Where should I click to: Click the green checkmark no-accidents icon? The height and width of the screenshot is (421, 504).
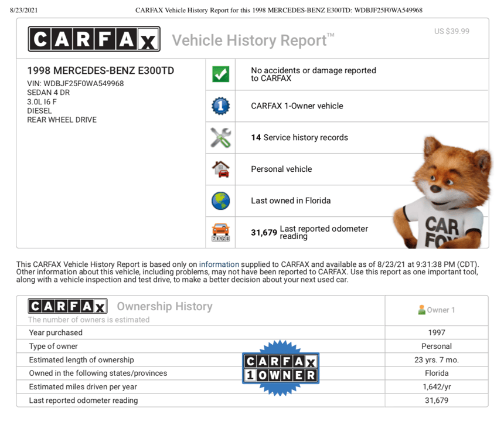point(220,74)
